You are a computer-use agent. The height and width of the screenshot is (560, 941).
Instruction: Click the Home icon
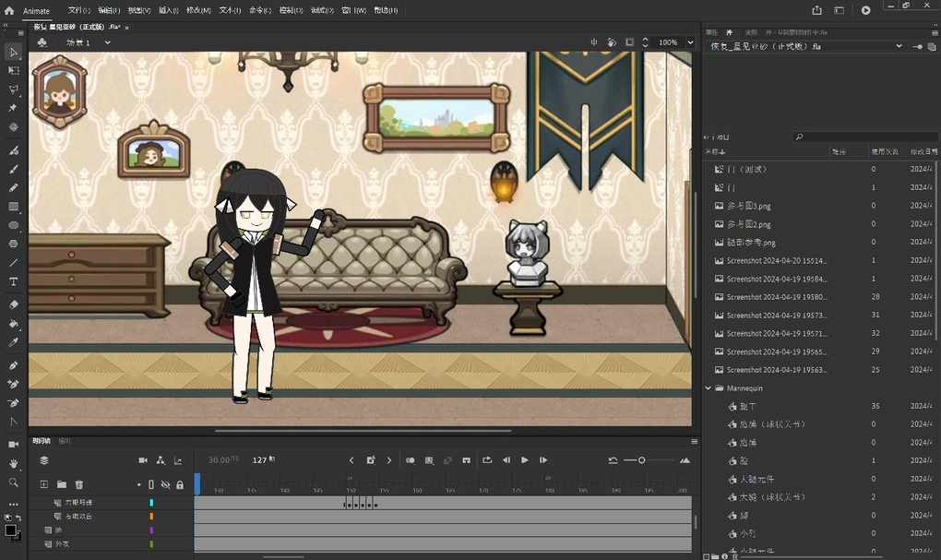(9, 10)
